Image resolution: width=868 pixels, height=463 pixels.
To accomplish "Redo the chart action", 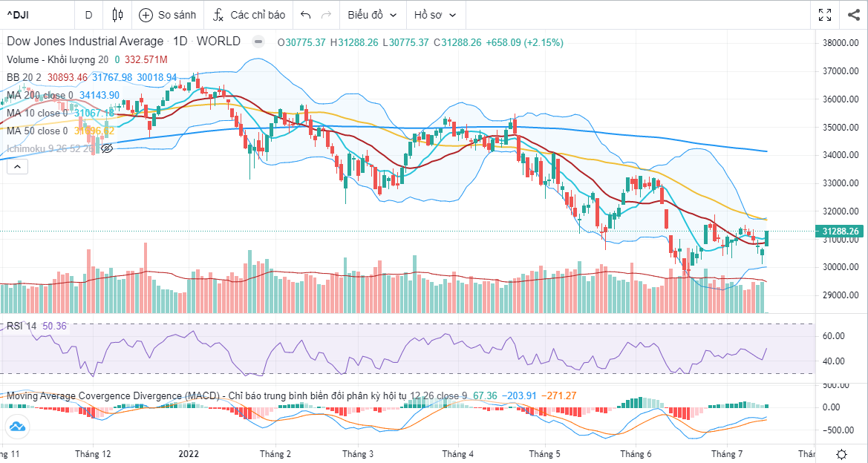I will 327,15.
